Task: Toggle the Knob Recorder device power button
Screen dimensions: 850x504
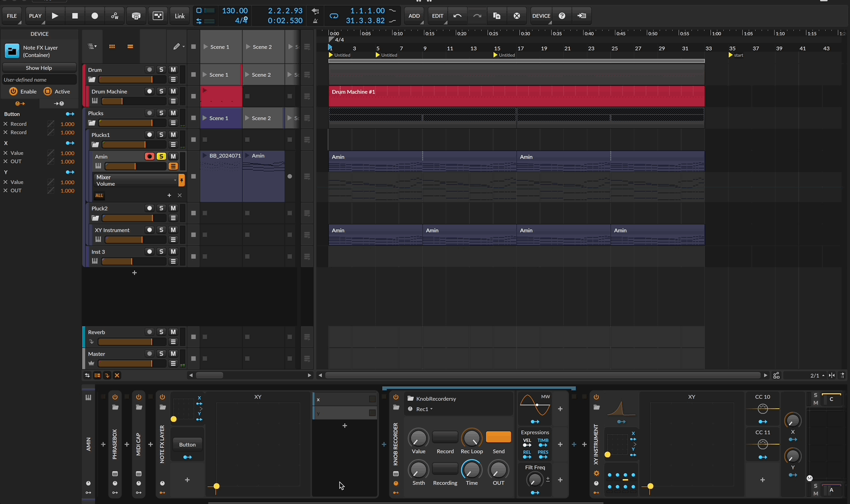Action: point(396,397)
